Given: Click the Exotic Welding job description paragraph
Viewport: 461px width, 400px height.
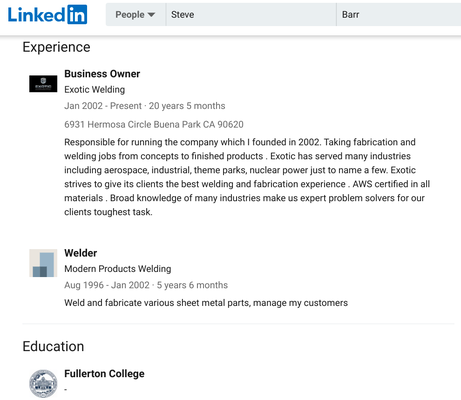Looking at the screenshot, I should (x=247, y=177).
